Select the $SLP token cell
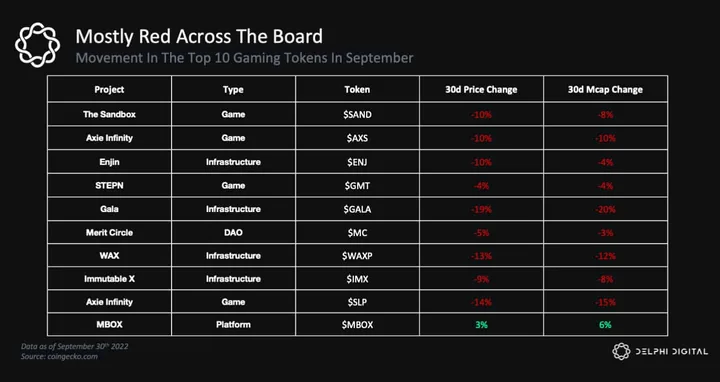The image size is (720, 382). tap(357, 302)
